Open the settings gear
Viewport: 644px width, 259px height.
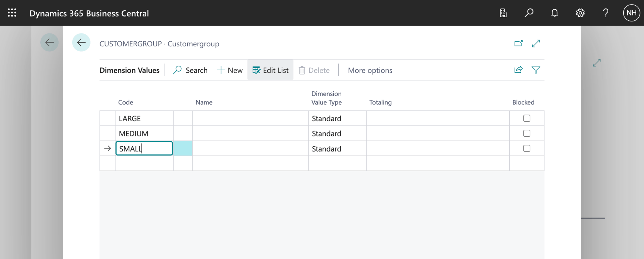pyautogui.click(x=580, y=13)
